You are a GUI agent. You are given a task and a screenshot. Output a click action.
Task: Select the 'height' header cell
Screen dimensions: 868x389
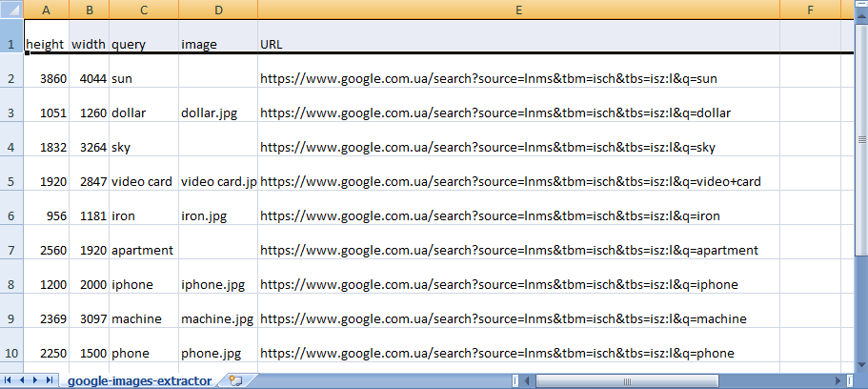point(47,36)
